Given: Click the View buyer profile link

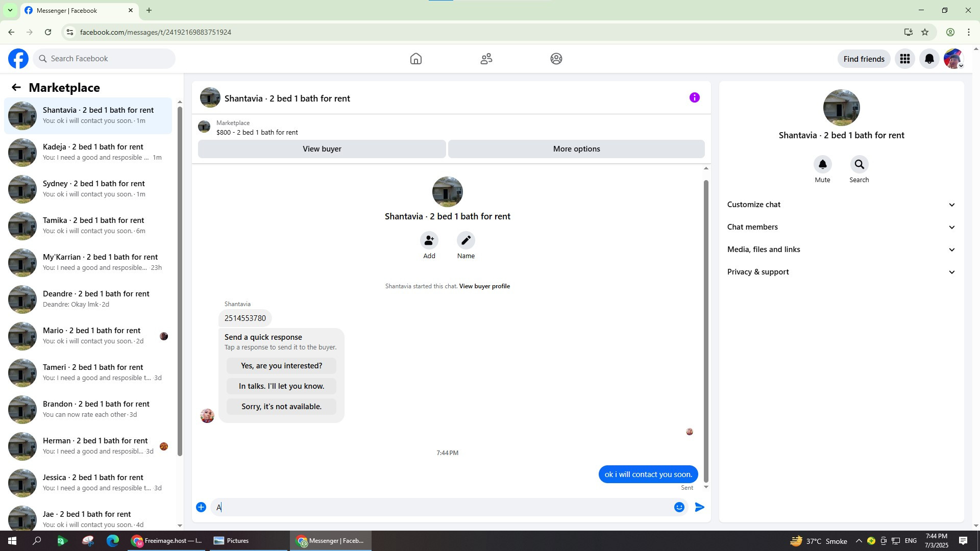Looking at the screenshot, I should [484, 286].
